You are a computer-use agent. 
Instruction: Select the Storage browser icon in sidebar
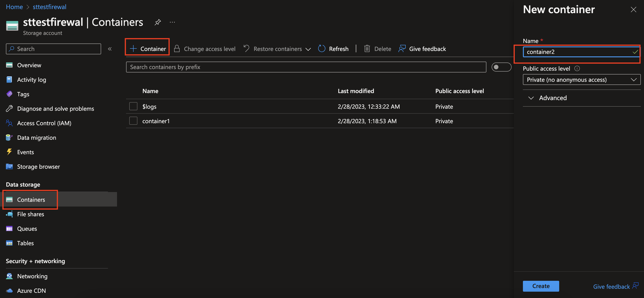tap(9, 166)
